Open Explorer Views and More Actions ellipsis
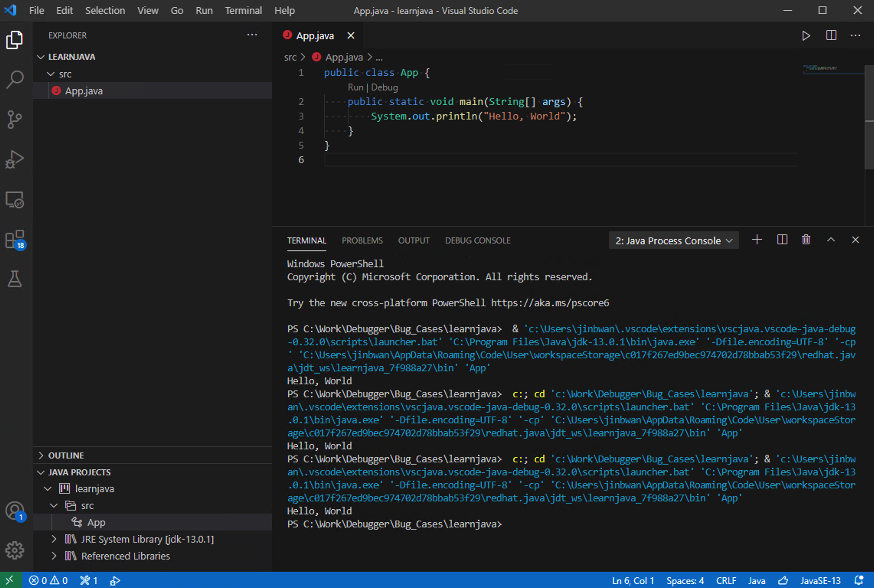 [252, 35]
